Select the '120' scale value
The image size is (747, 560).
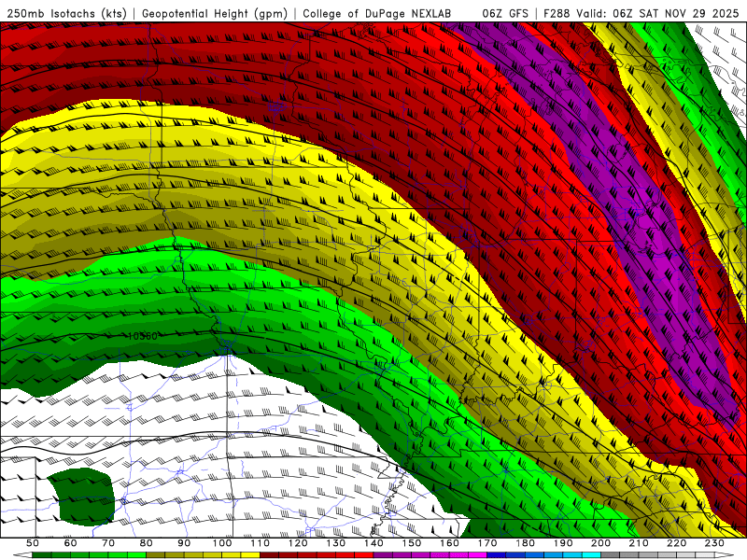298,543
